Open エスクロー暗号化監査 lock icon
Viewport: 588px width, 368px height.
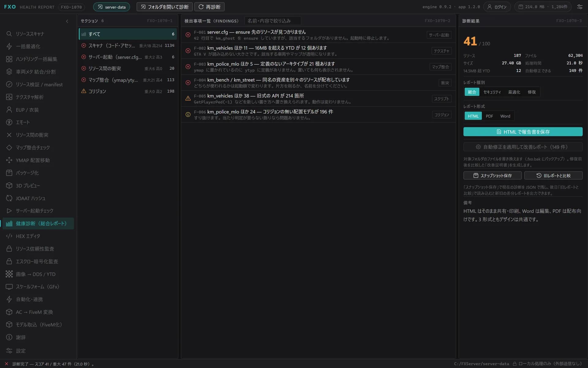[x=9, y=261]
